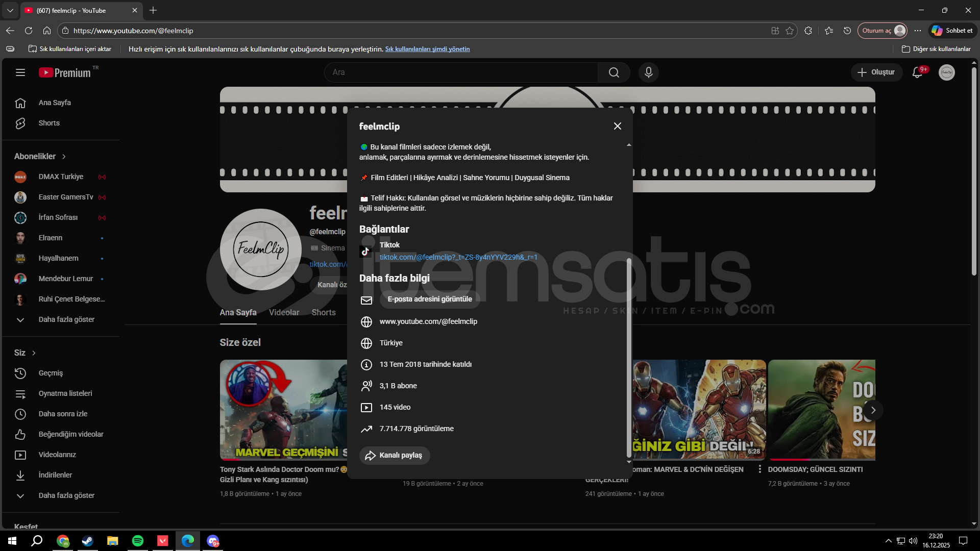980x551 pixels.
Task: Click the Ara search input field
Action: point(459,72)
